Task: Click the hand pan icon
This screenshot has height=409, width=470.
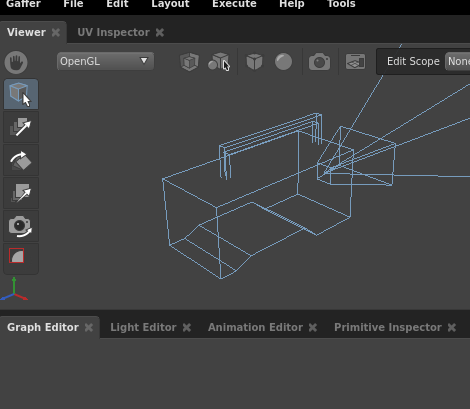Action: 16,62
